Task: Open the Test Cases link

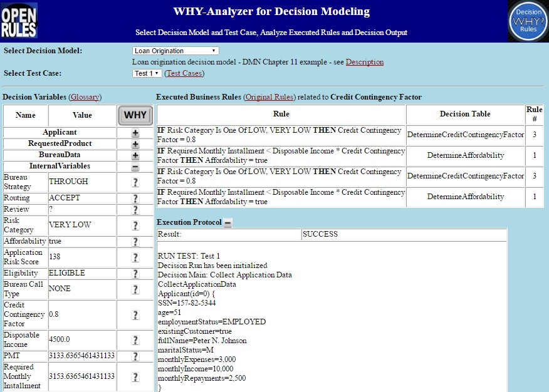Action: 184,73
